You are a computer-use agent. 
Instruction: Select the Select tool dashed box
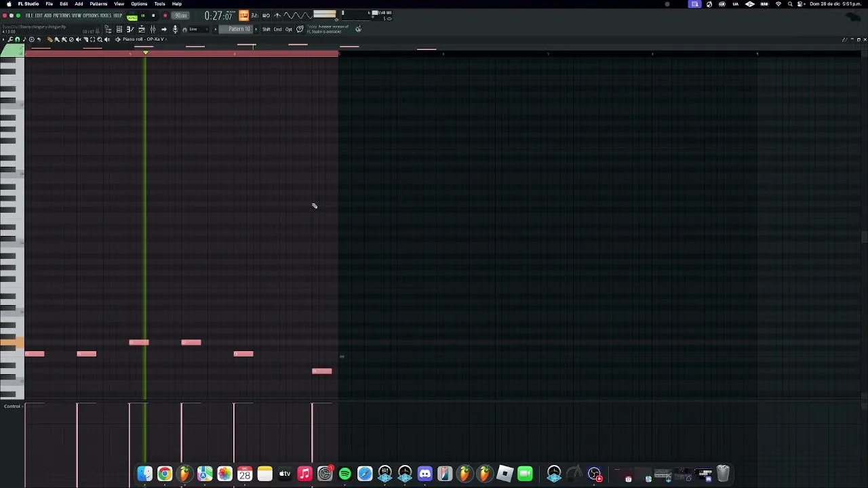pos(92,39)
